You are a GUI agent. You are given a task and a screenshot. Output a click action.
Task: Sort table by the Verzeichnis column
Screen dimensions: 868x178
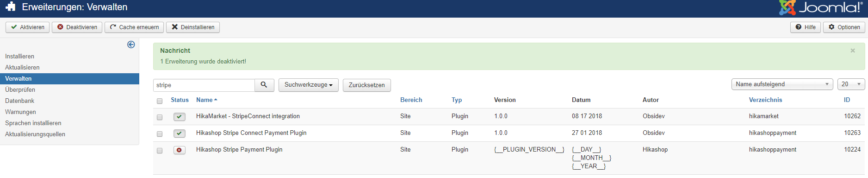pos(765,100)
